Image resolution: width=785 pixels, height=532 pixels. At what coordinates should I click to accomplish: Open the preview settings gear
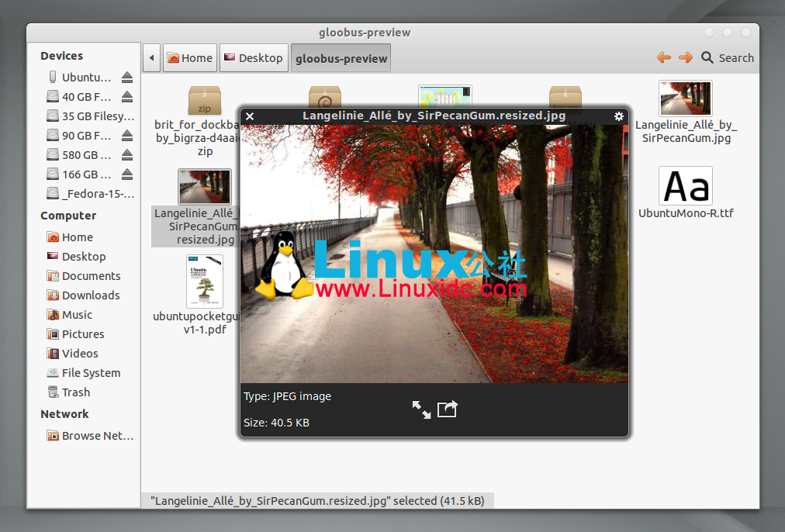(618, 116)
